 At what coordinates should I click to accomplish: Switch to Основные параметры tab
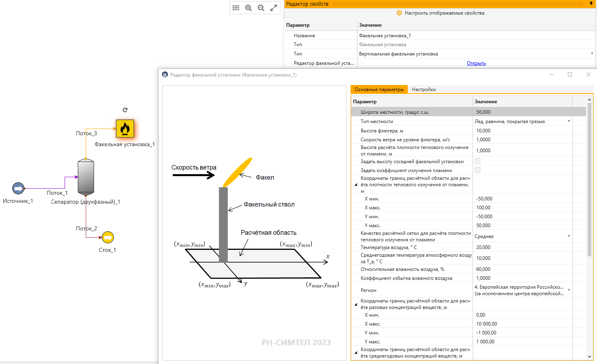tap(379, 89)
